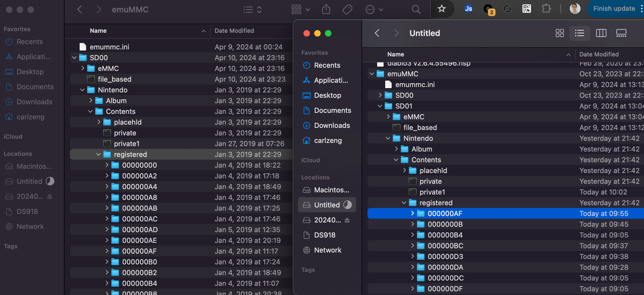Collapse Nintendo folder in emuMMC window
This screenshot has width=644, height=295.
(x=82, y=90)
